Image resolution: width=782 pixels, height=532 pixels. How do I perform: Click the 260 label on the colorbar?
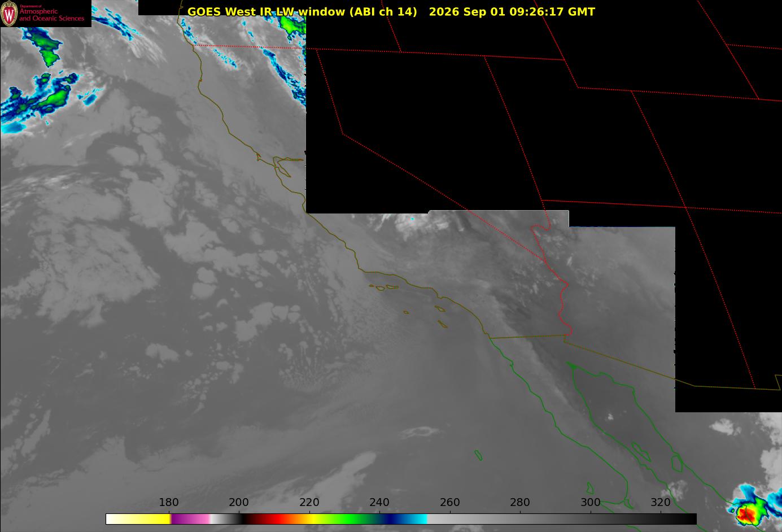coord(450,502)
